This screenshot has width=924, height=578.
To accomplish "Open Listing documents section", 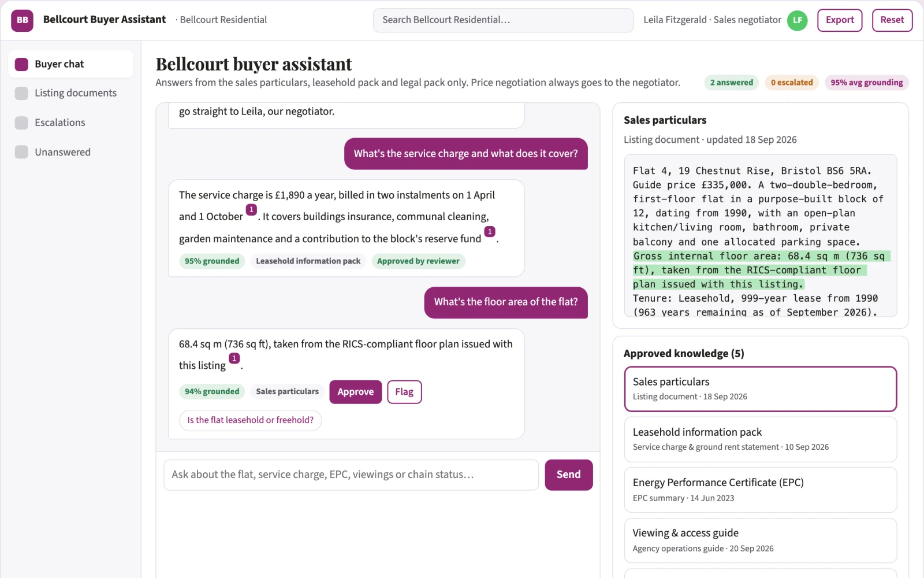I will coord(70,93).
